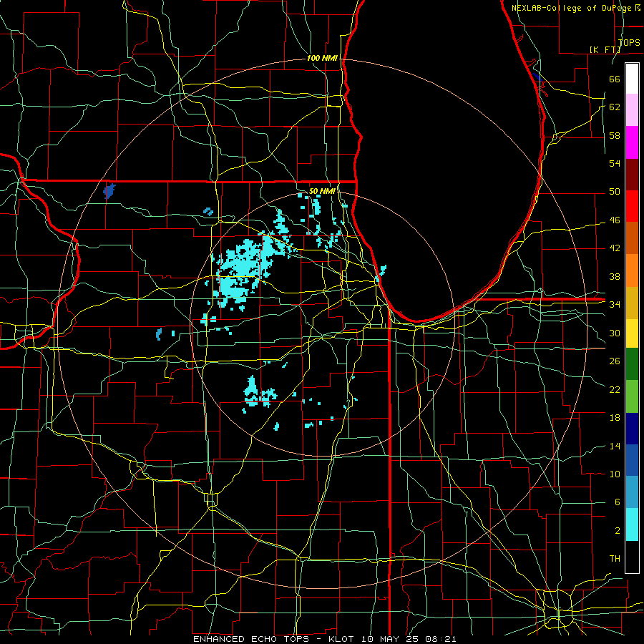The height and width of the screenshot is (644, 644).
Task: Click the 30 legend value
Action: (615, 333)
